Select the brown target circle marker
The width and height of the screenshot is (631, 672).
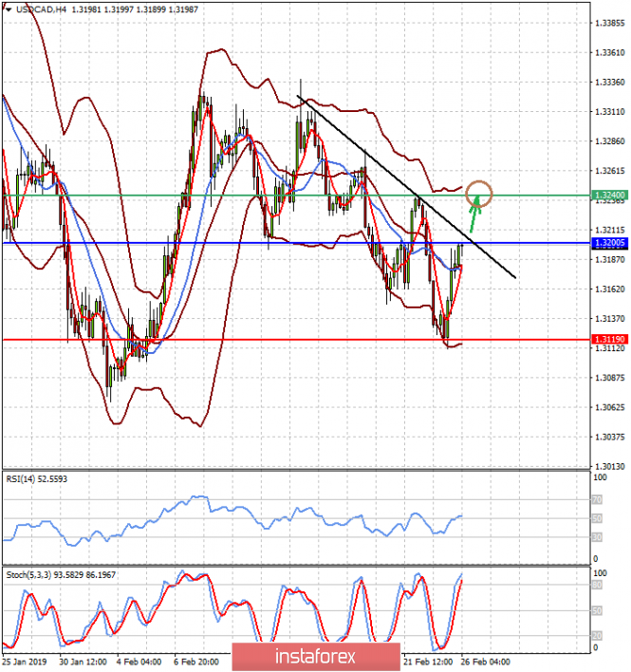[x=479, y=195]
